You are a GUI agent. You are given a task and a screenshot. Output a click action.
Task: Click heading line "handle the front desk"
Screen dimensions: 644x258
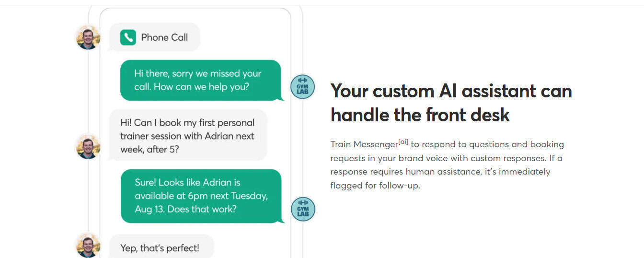coord(420,115)
